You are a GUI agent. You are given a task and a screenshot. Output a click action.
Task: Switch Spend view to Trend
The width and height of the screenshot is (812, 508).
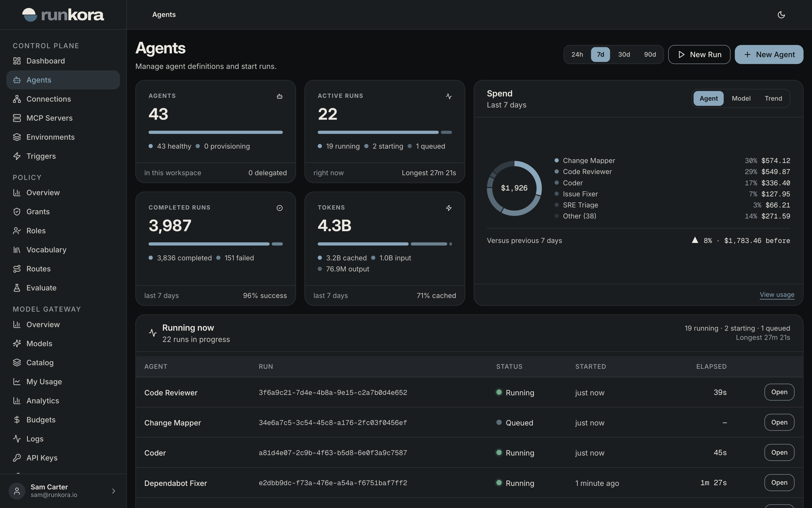coord(773,99)
